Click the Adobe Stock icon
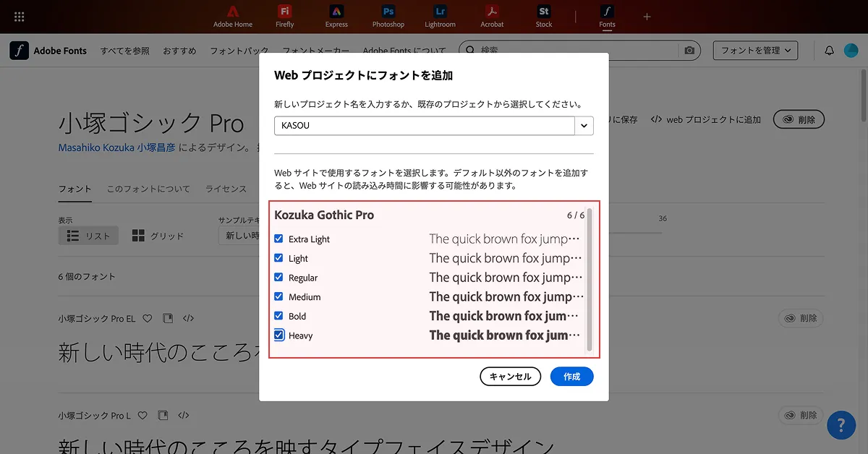Image resolution: width=868 pixels, height=454 pixels. (544, 12)
